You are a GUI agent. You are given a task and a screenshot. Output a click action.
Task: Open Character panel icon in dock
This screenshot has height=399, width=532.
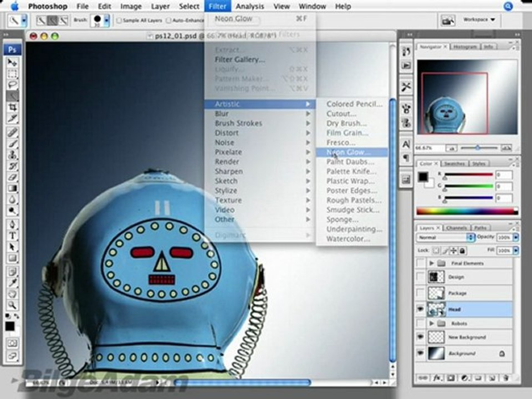406,144
